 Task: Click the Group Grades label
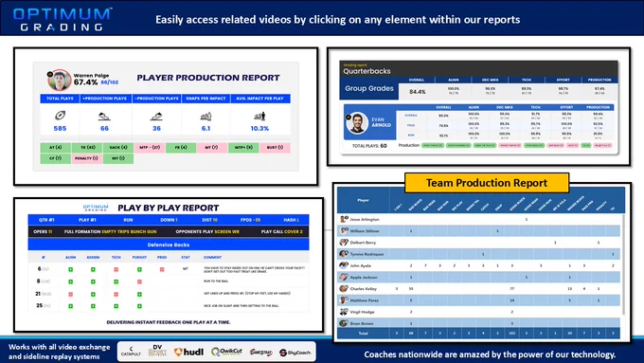[368, 88]
